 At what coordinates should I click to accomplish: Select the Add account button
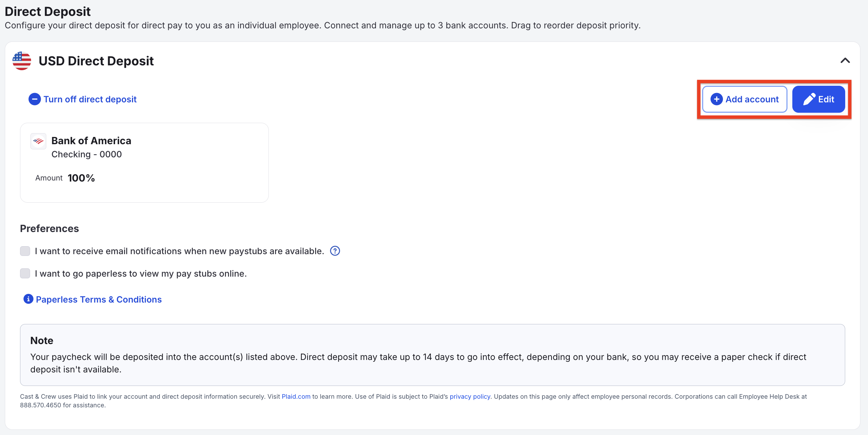pyautogui.click(x=745, y=99)
